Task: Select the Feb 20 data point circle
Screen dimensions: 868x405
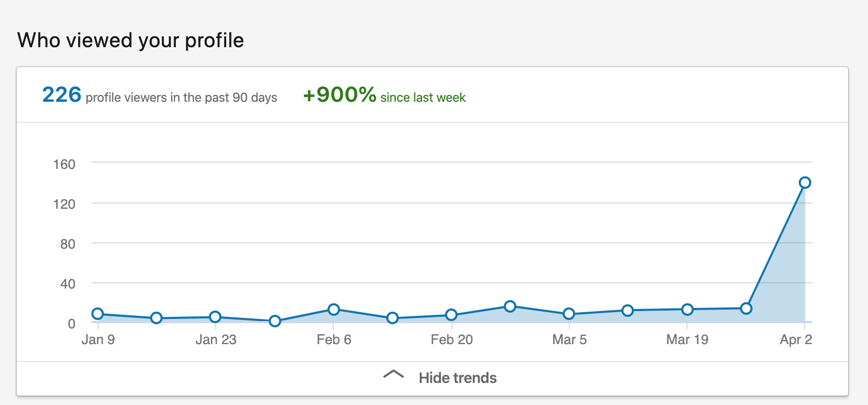Action: point(451,315)
